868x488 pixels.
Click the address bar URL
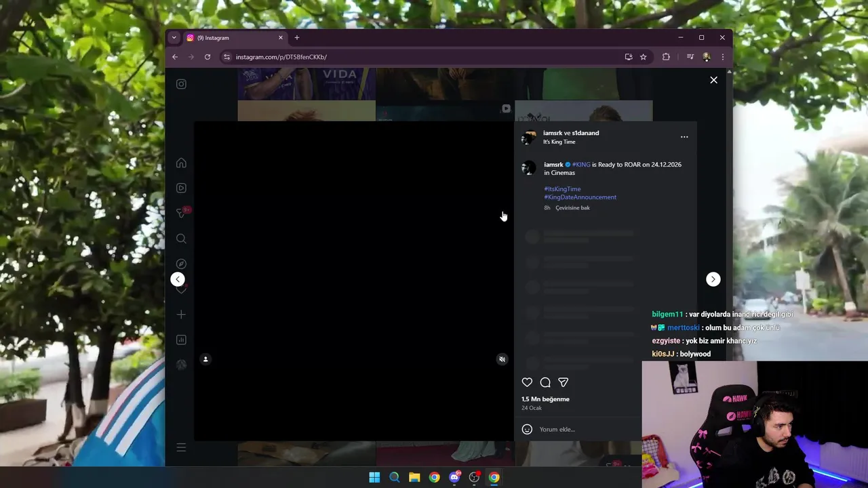(x=281, y=57)
